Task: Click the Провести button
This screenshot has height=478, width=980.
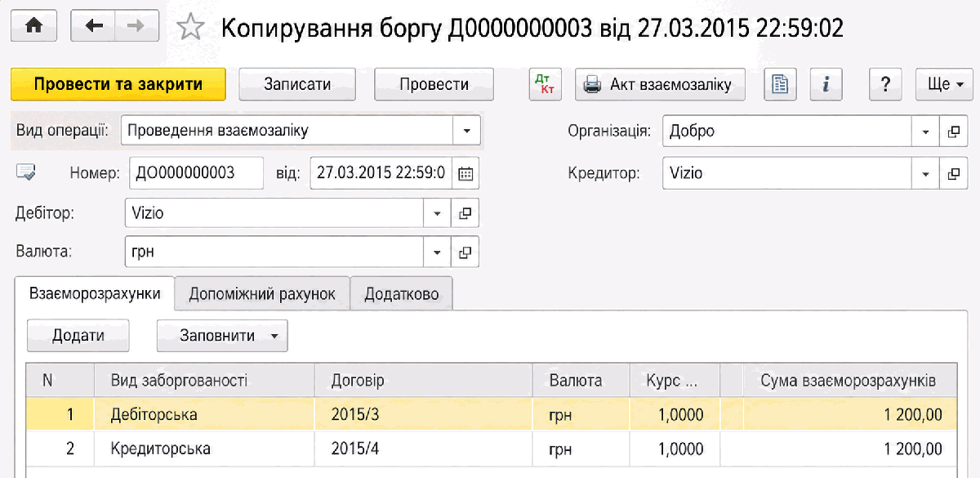Action: coord(434,84)
